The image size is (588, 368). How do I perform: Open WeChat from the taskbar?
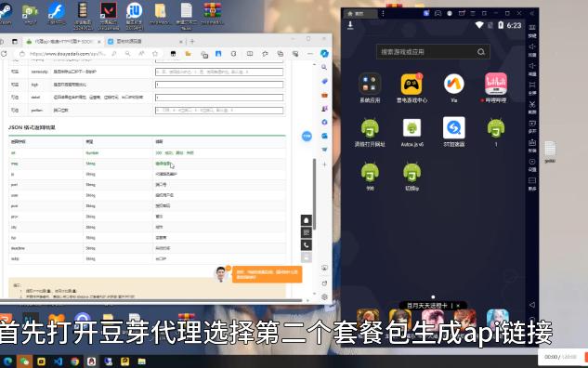point(24,361)
